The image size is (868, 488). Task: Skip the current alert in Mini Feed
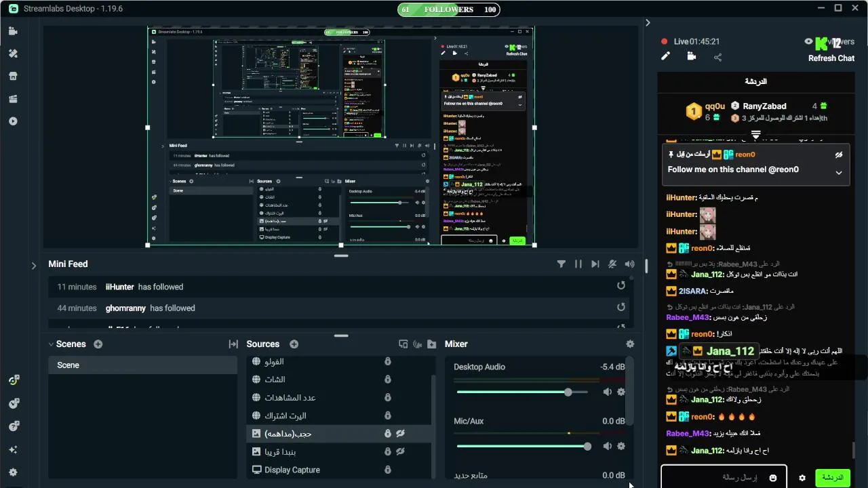[595, 264]
